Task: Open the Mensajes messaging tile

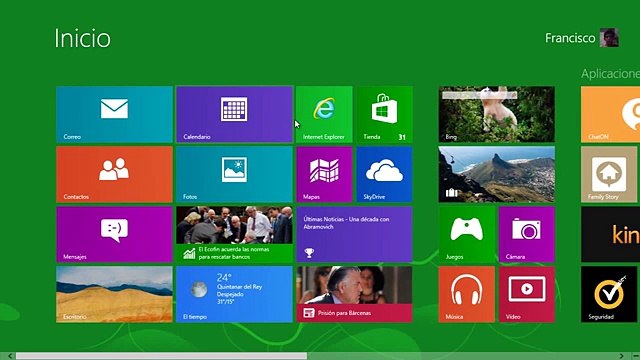Action: point(114,234)
